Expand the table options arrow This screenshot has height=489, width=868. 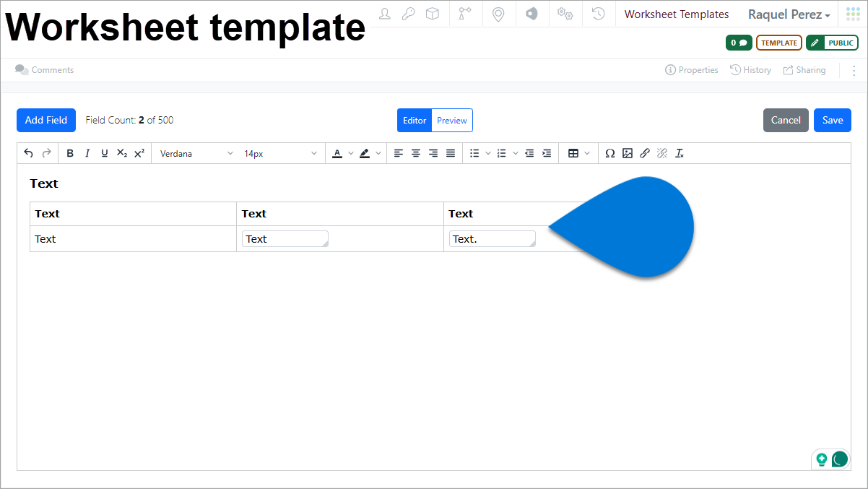click(x=587, y=153)
